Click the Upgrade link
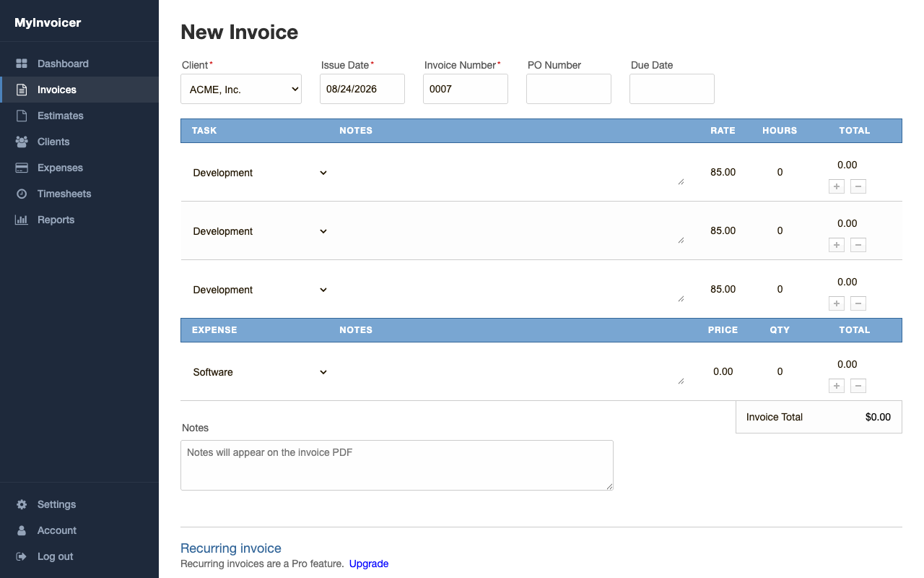 (x=369, y=564)
